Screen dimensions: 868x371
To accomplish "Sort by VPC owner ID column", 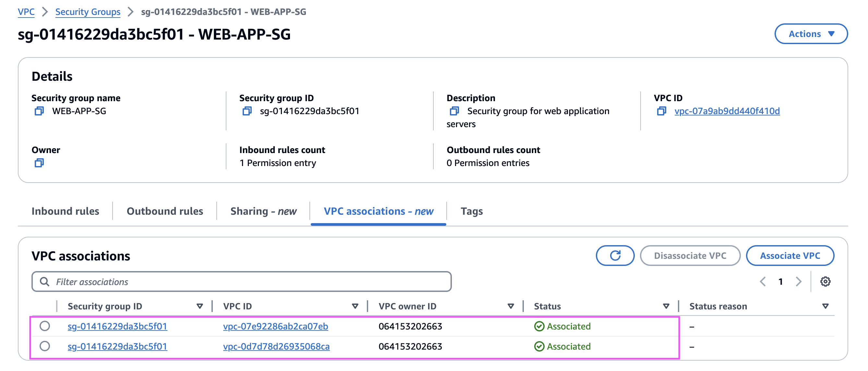I will click(511, 306).
